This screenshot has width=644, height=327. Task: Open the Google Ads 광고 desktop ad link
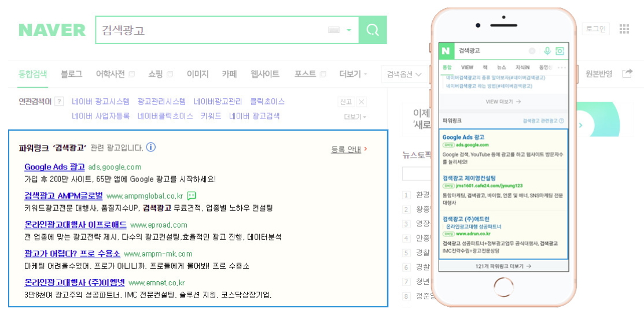(x=54, y=167)
